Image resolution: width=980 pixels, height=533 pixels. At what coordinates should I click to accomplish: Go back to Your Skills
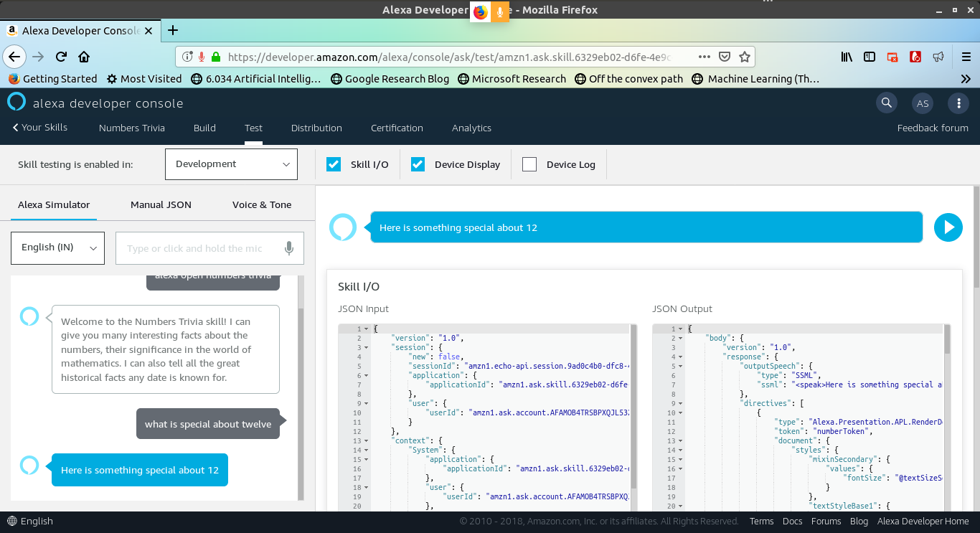click(40, 127)
